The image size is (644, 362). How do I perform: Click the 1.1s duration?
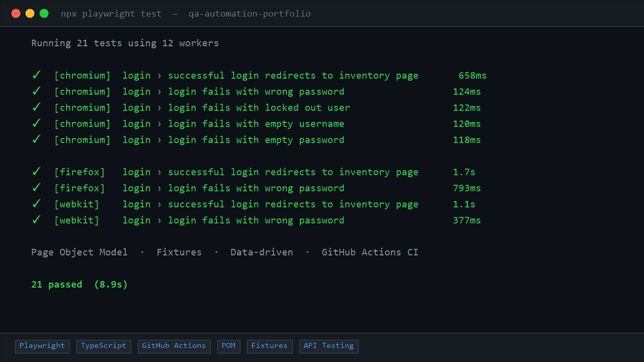[464, 204]
